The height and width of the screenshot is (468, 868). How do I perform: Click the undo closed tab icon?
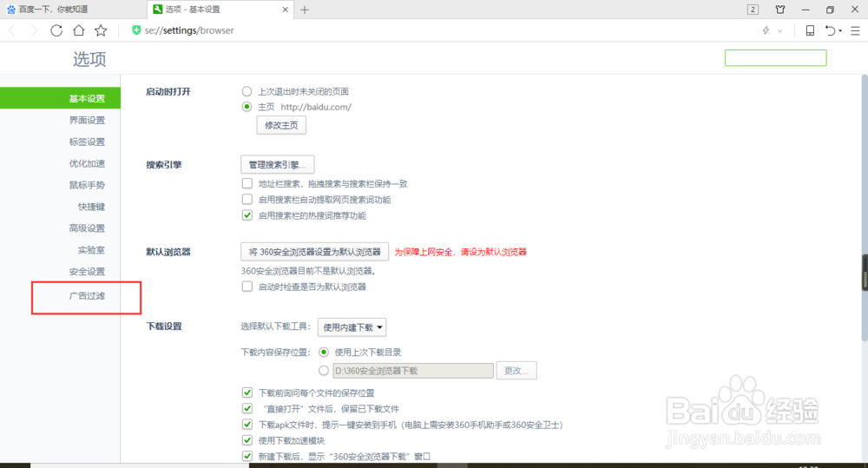point(831,30)
